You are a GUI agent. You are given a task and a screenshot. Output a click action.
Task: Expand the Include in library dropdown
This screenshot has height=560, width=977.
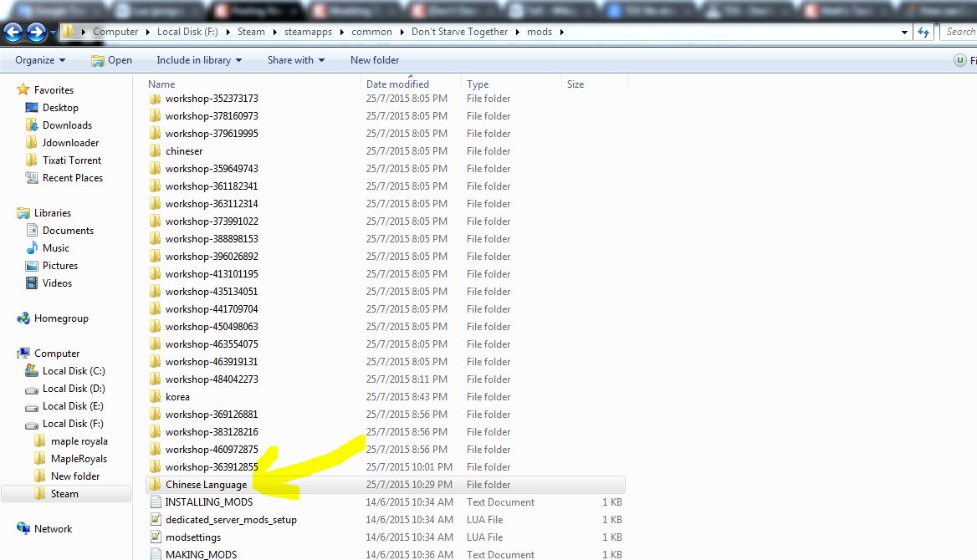(198, 60)
